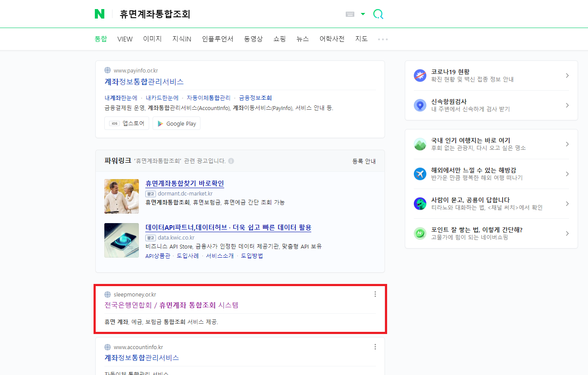Screen dimensions: 588x375
Task: Open the 어학사전 tab
Action: (332, 39)
